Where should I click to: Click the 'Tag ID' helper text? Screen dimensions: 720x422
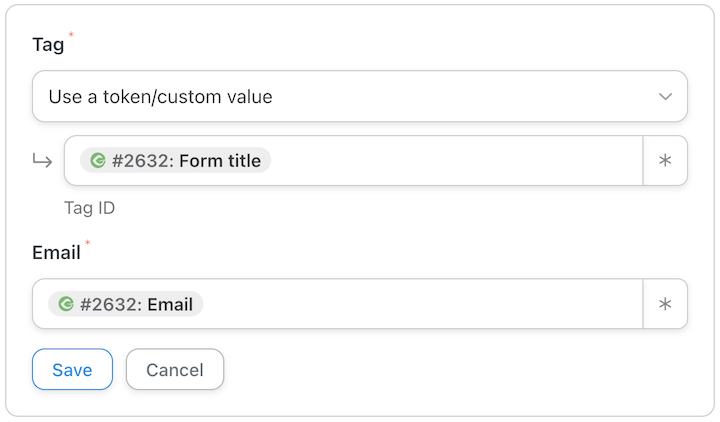pos(90,208)
